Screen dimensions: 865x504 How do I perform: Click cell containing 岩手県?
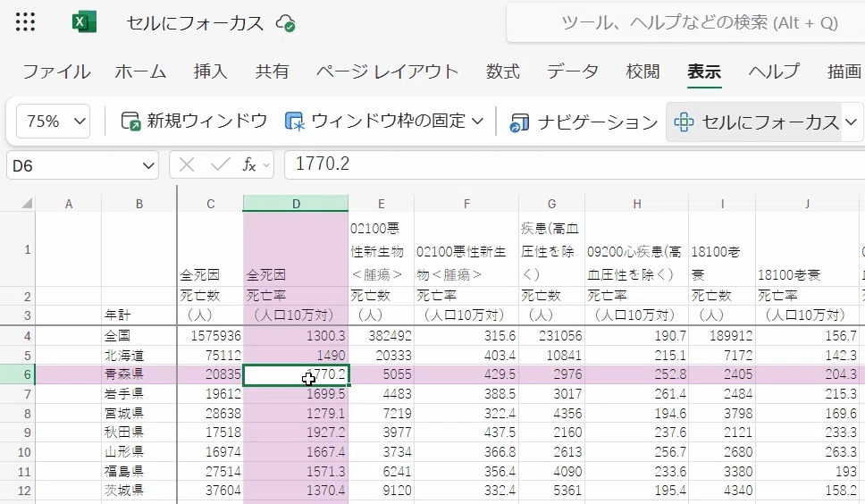click(139, 394)
